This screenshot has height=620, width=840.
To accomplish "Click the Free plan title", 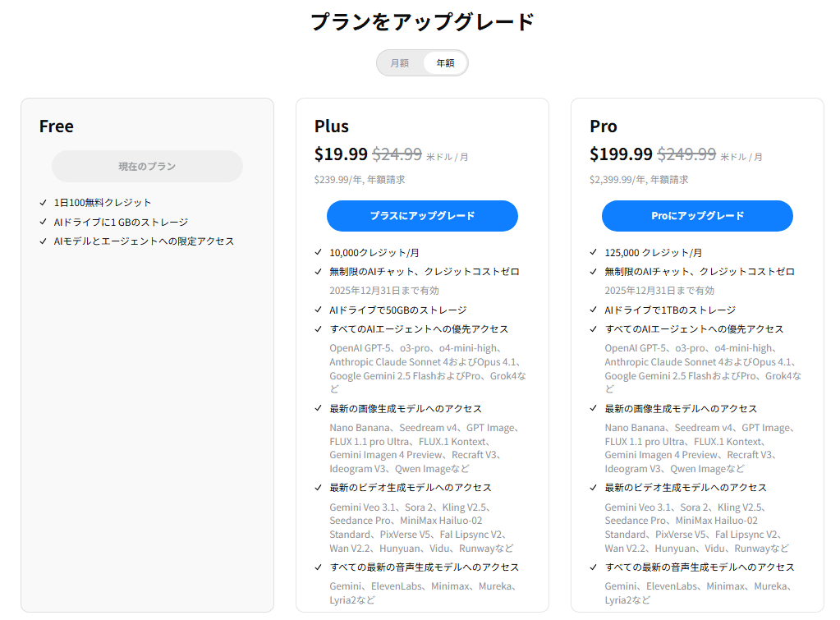I will click(57, 126).
